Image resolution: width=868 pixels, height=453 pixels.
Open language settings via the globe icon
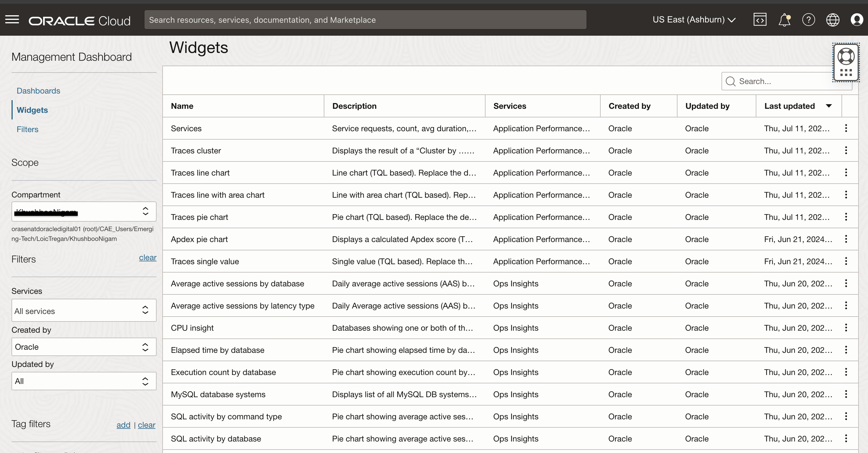click(x=833, y=20)
